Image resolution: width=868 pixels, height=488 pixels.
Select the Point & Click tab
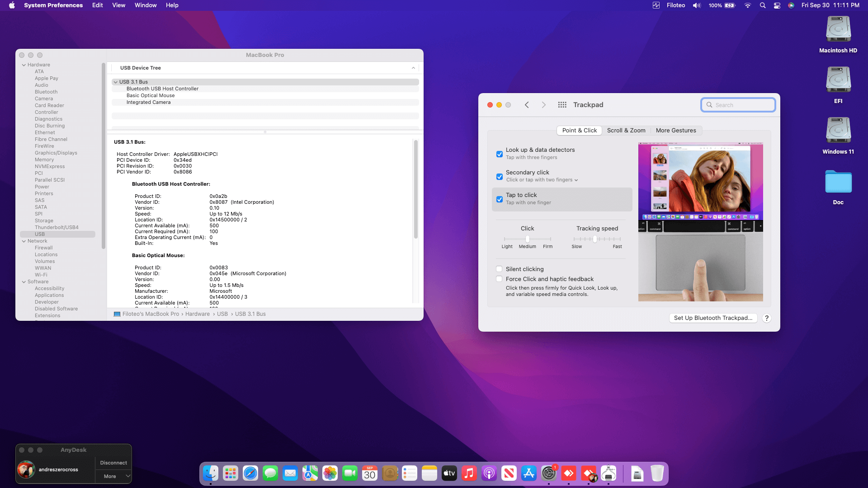(x=580, y=131)
